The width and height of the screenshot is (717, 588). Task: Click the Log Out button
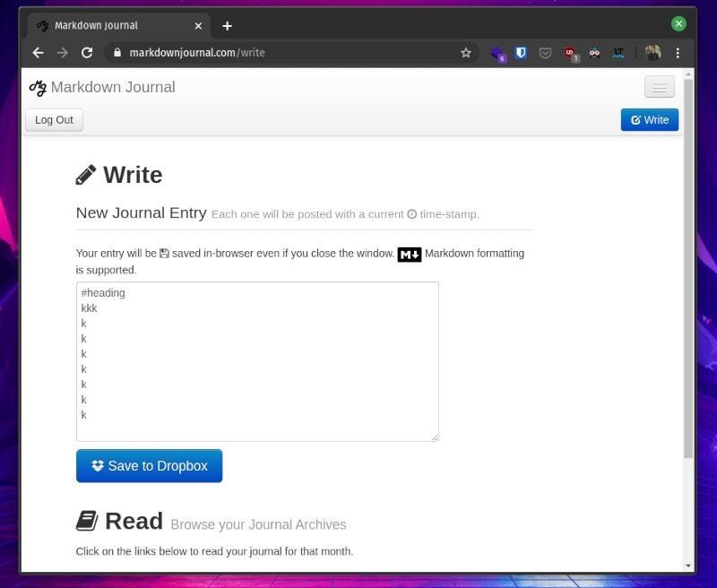pyautogui.click(x=54, y=120)
